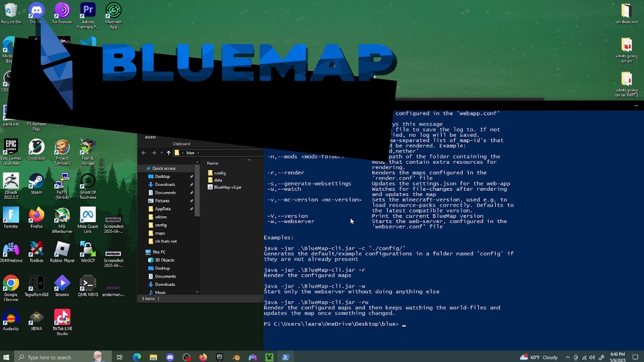Open Minecraft from the taskbar
This screenshot has height=362, width=644.
[x=269, y=357]
